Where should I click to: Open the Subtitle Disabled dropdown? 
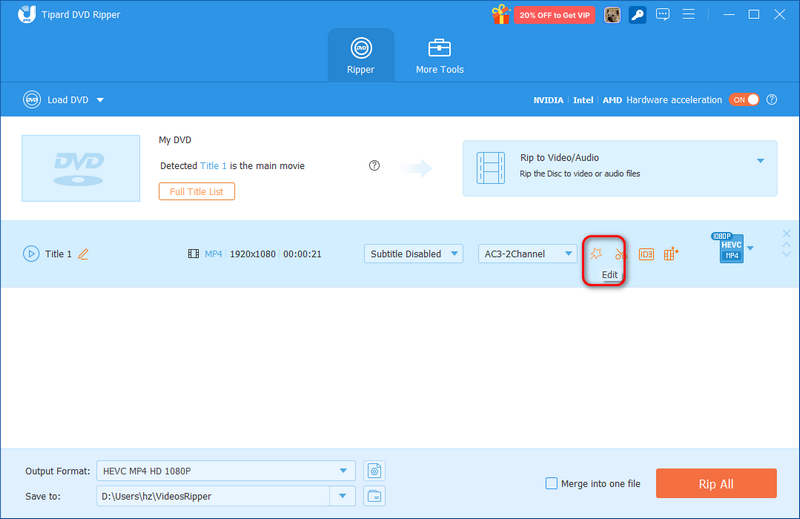click(x=413, y=254)
